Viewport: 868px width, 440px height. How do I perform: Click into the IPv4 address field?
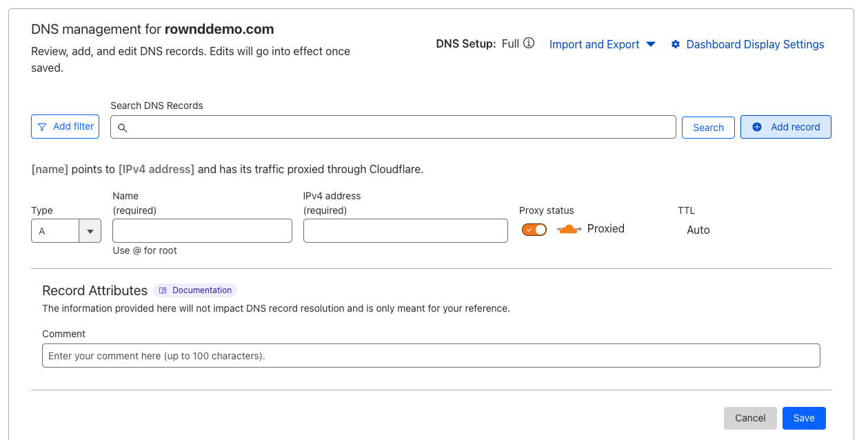tap(405, 231)
